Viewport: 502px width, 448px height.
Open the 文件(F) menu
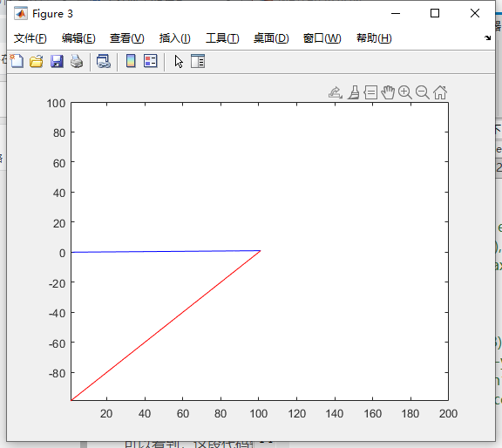pos(31,38)
